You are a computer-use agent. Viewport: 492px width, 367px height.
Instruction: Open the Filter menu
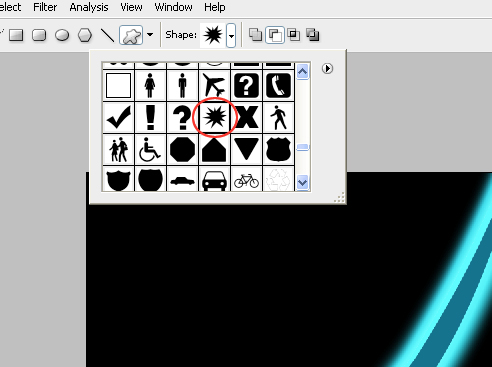45,7
